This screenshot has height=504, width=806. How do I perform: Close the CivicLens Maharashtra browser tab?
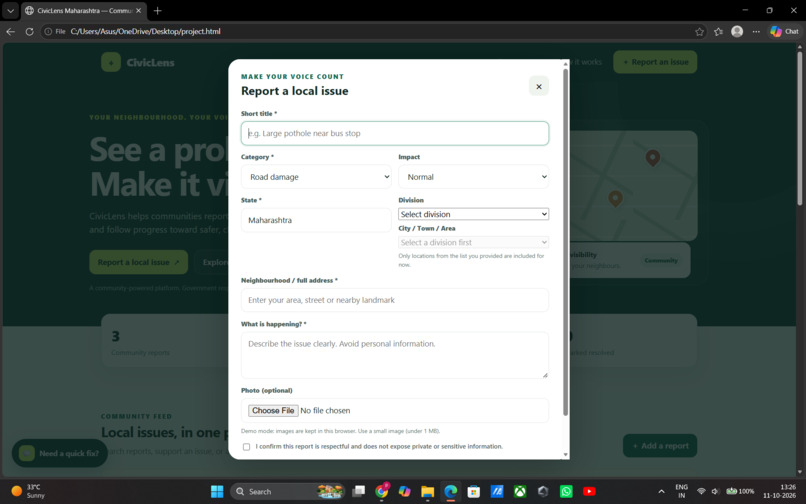pos(138,10)
